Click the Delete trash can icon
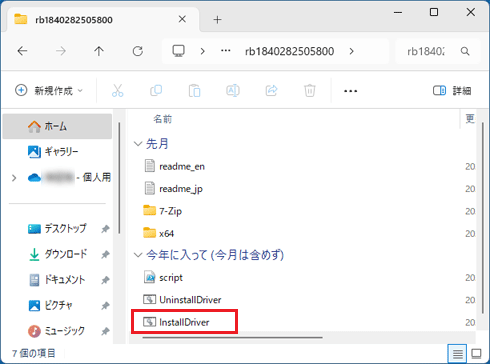Viewport: 490px width, 364px height. (310, 90)
